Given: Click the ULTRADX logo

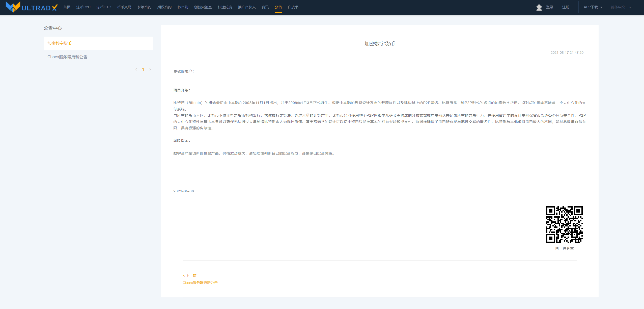Looking at the screenshot, I should (32, 7).
